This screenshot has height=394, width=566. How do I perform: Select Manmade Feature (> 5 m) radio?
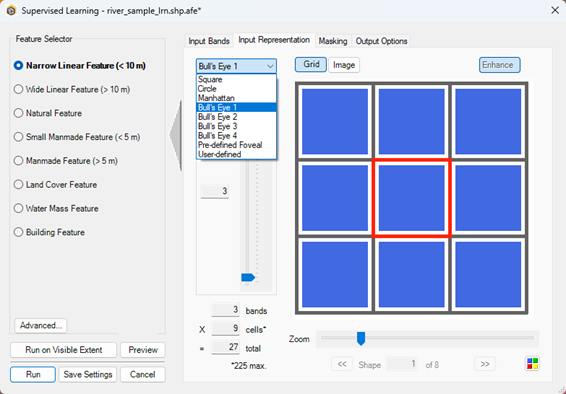pos(18,161)
